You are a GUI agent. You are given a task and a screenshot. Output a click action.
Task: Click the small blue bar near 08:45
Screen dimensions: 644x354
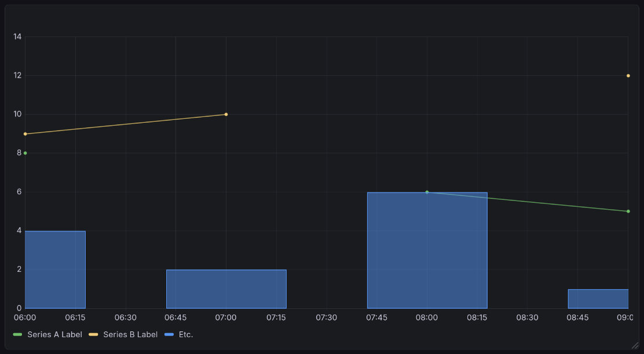pyautogui.click(x=598, y=298)
